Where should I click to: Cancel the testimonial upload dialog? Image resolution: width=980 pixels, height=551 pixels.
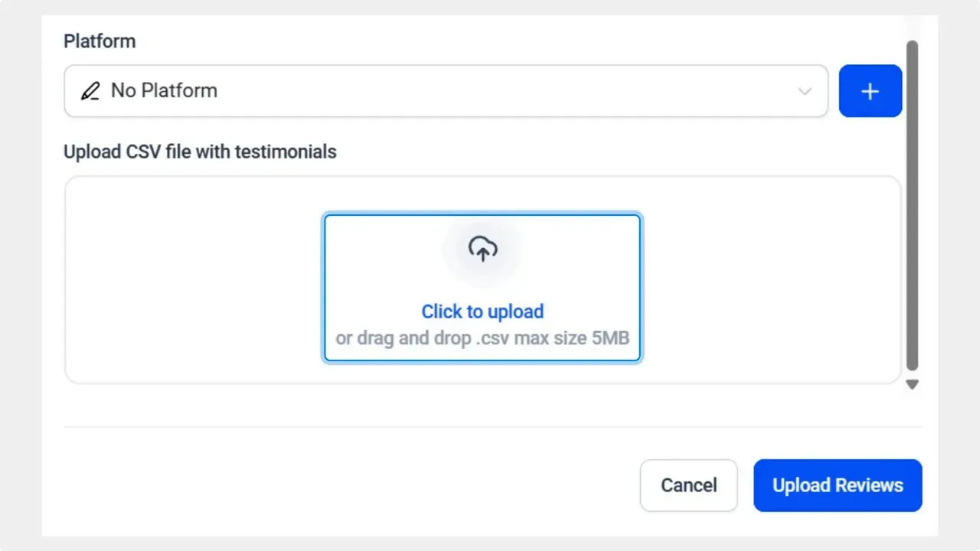688,485
